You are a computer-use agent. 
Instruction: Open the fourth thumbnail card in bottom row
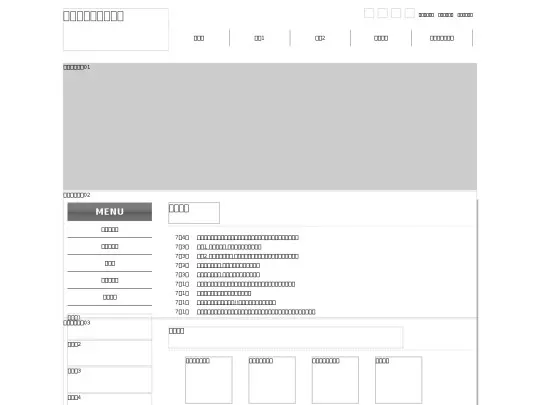[x=398, y=380]
